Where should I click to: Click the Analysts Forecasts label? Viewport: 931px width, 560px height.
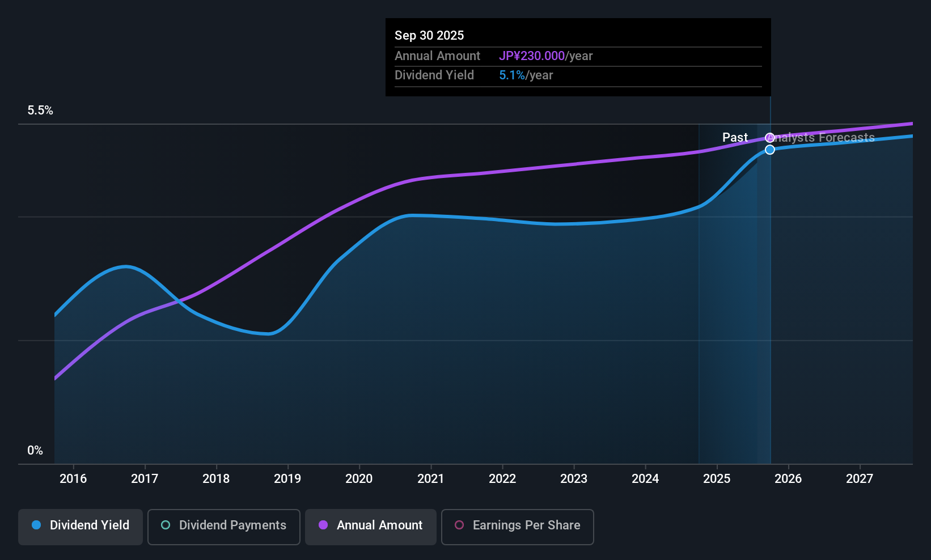pos(822,138)
